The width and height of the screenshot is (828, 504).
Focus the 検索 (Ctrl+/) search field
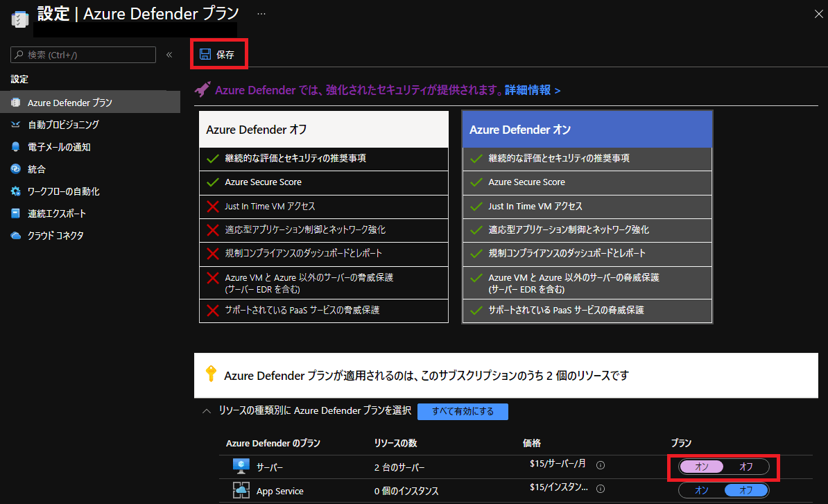pyautogui.click(x=83, y=54)
